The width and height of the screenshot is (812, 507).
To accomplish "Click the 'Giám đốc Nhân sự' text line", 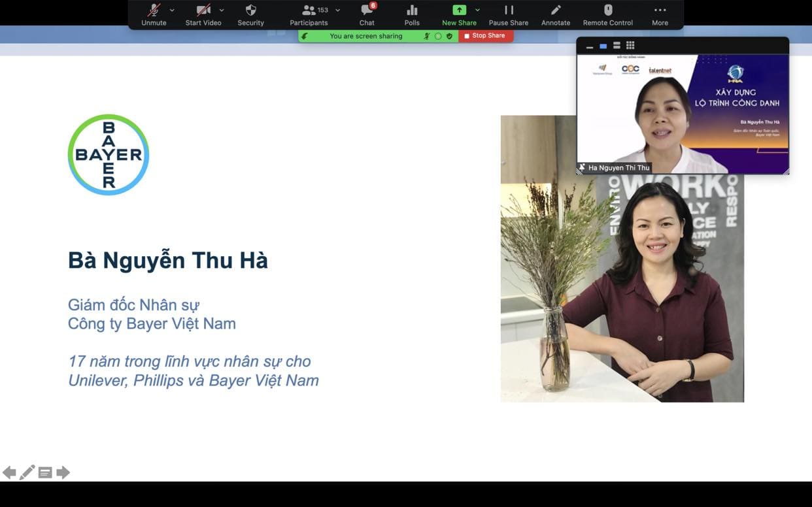I will 133,304.
